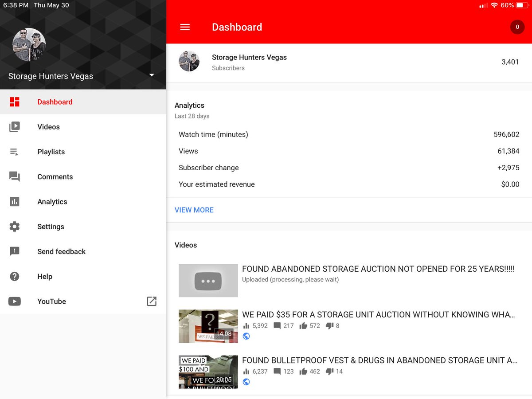The height and width of the screenshot is (399, 532).
Task: Tap likes thumb icon showing 462
Action: (x=303, y=372)
